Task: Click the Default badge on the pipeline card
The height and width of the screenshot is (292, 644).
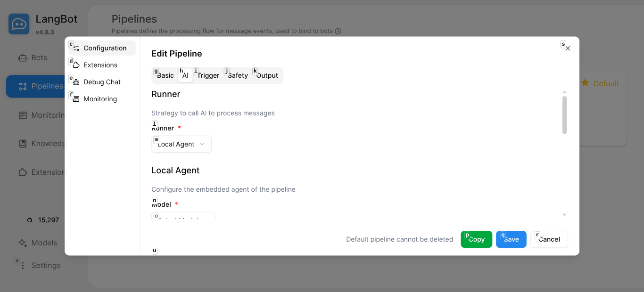Action: tap(600, 83)
